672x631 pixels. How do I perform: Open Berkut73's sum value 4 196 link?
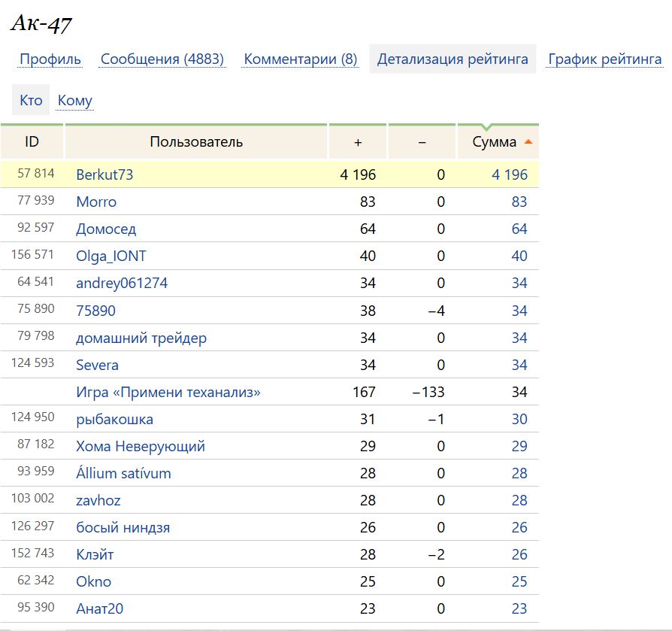[510, 174]
